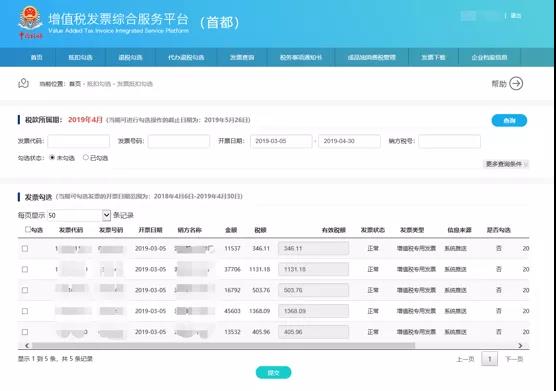Go to 下一页 next page
This screenshot has width=556, height=391.
514,359
